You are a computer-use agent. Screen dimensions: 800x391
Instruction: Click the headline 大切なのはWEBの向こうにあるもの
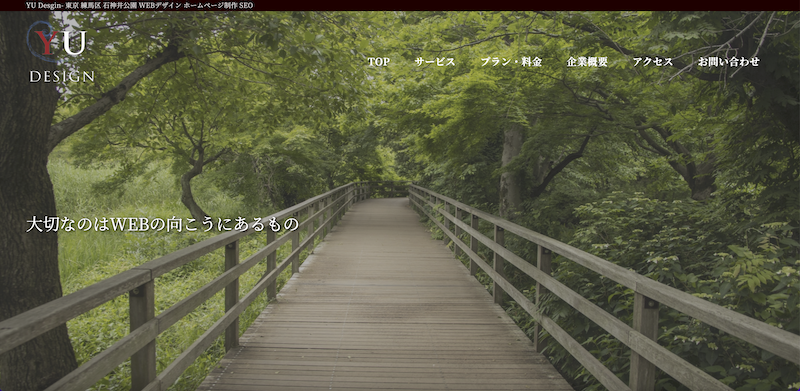point(162,225)
